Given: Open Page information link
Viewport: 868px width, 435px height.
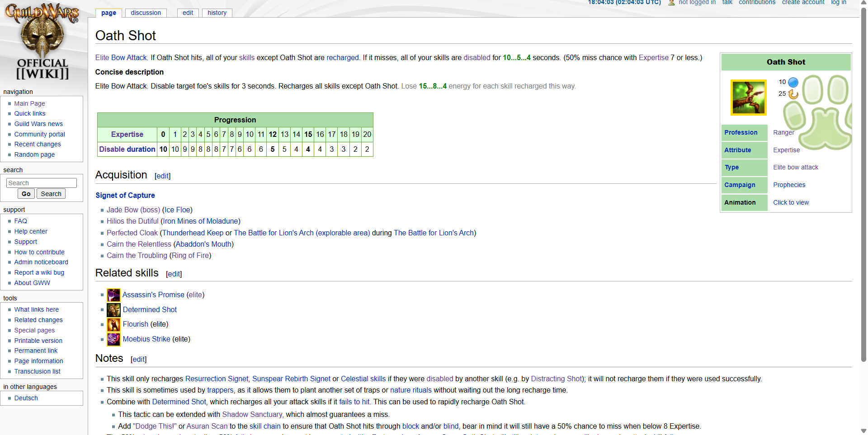Looking at the screenshot, I should tap(39, 361).
